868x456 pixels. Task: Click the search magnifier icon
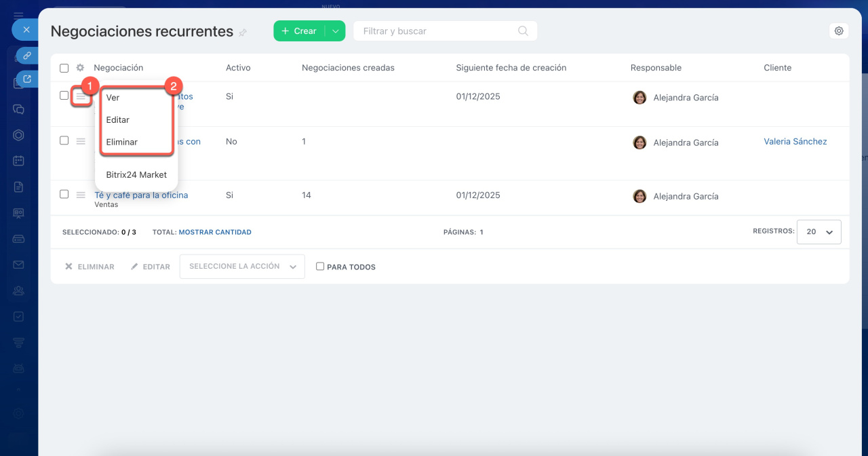[523, 31]
